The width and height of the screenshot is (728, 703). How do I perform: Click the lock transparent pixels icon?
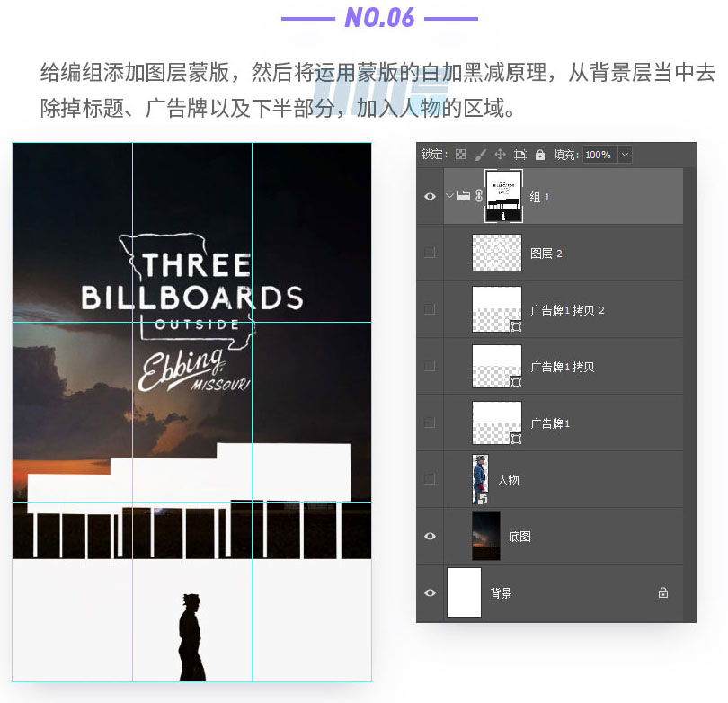coord(460,155)
